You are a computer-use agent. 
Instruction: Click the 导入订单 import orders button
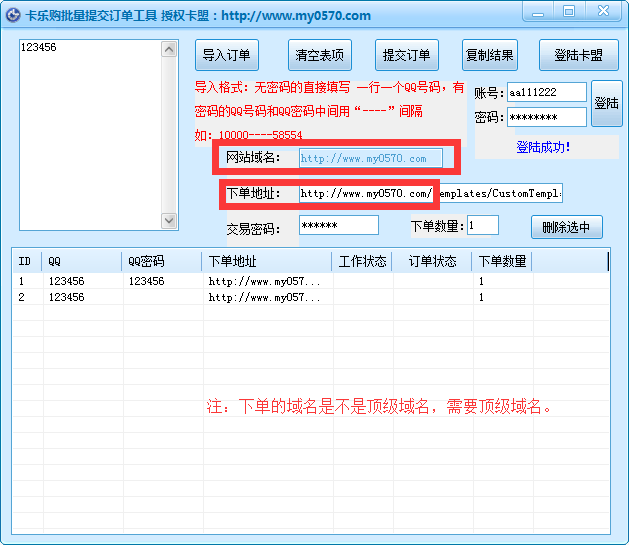226,55
